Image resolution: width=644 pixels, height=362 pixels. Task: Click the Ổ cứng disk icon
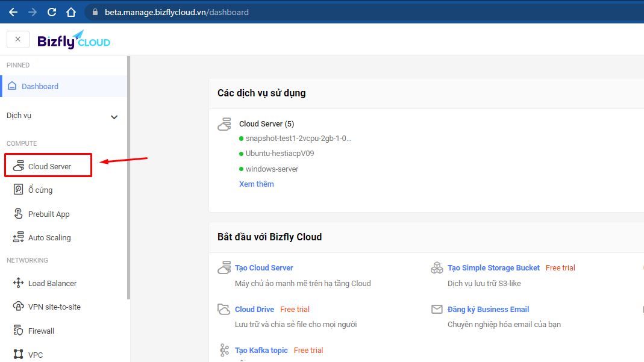click(x=18, y=190)
